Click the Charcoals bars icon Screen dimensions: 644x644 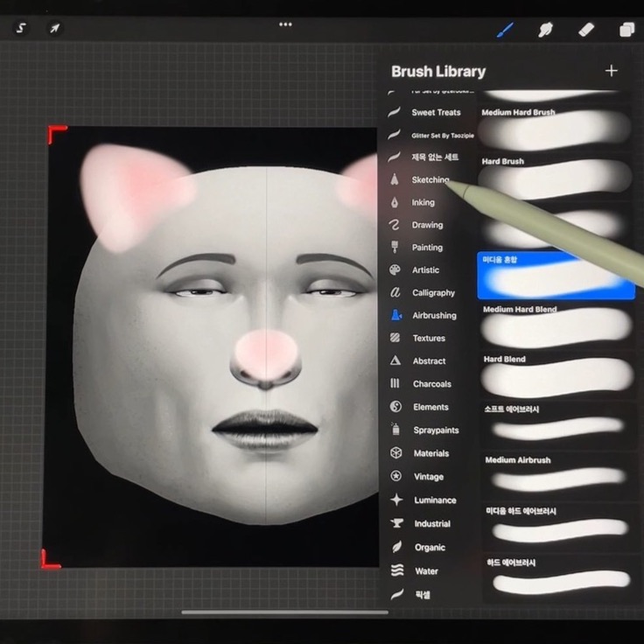395,383
